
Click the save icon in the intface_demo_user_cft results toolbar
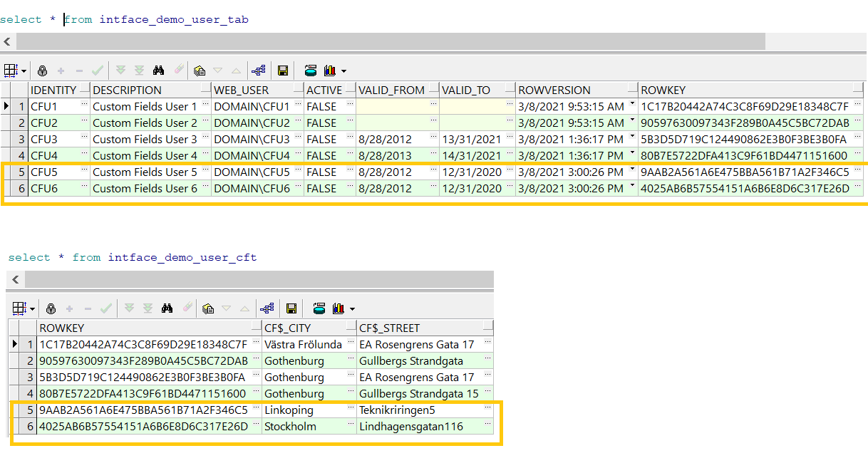tap(291, 308)
